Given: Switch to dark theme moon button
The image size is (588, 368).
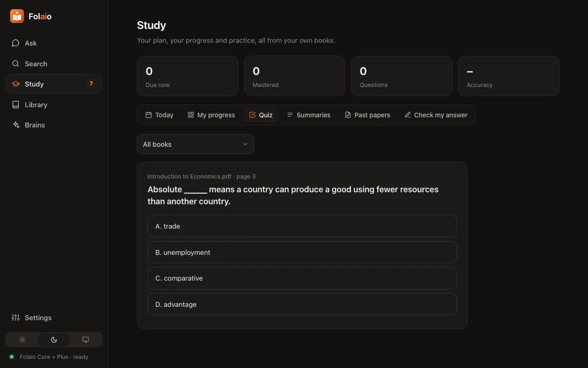Looking at the screenshot, I should pos(54,339).
